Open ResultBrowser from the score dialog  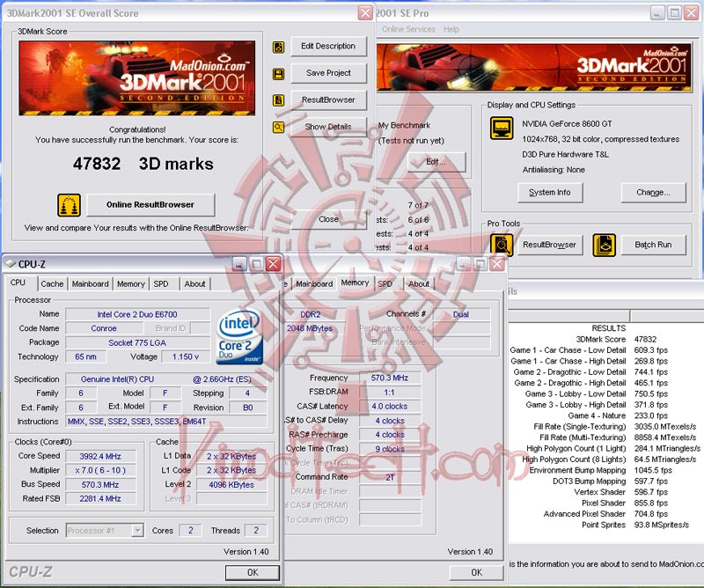coord(328,99)
